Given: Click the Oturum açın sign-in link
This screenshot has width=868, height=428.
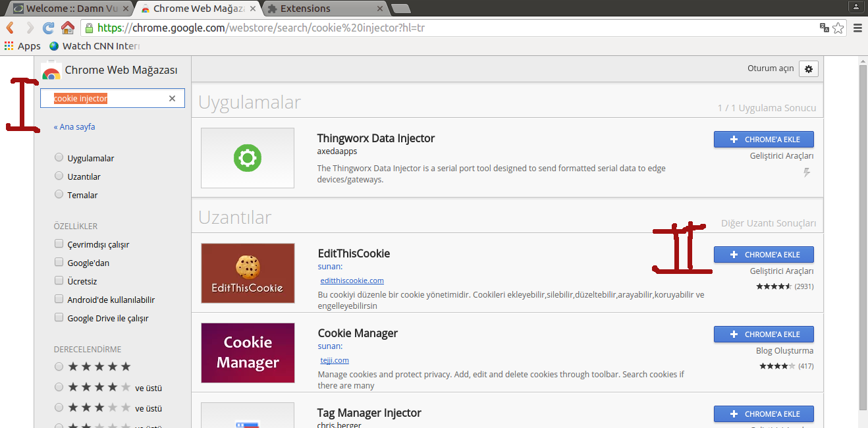Looking at the screenshot, I should click(x=771, y=69).
